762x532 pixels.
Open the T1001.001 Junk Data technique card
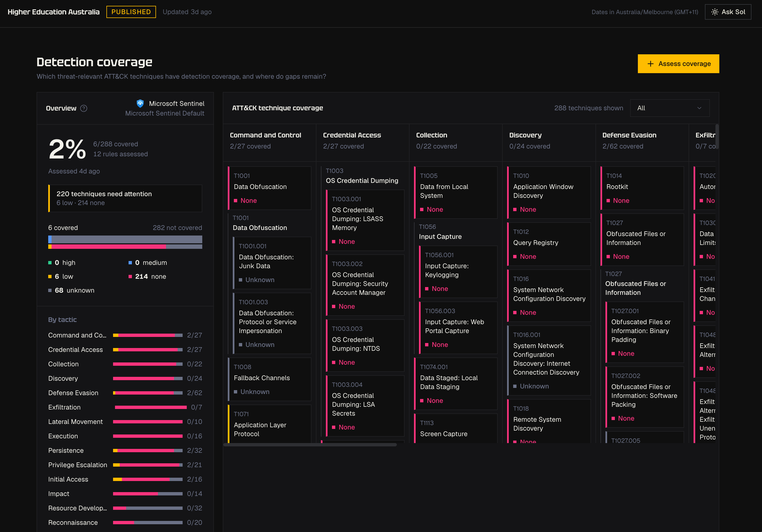[272, 263]
